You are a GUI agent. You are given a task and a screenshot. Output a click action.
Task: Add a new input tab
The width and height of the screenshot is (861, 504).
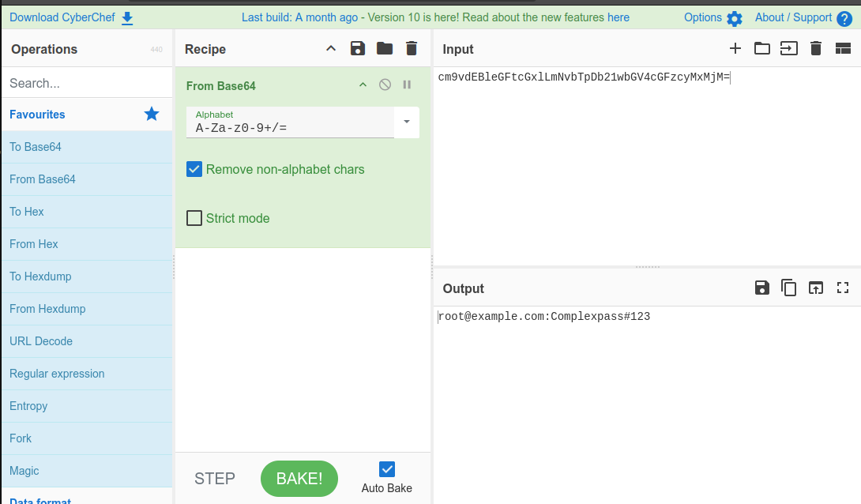(735, 48)
